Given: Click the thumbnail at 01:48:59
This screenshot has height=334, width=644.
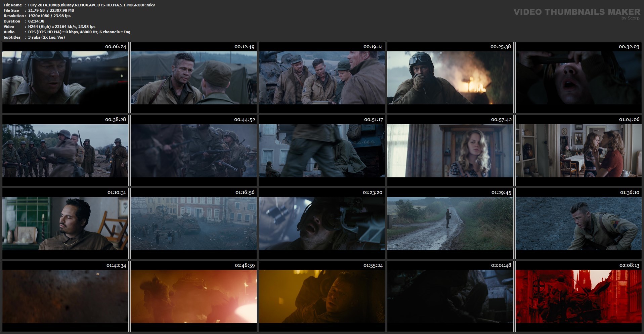Looking at the screenshot, I should point(194,296).
